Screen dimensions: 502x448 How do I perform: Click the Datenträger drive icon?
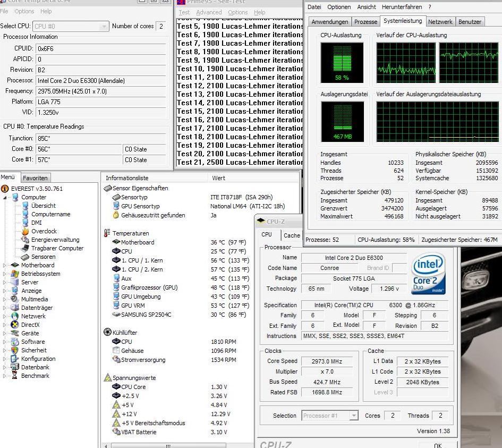[x=15, y=308]
